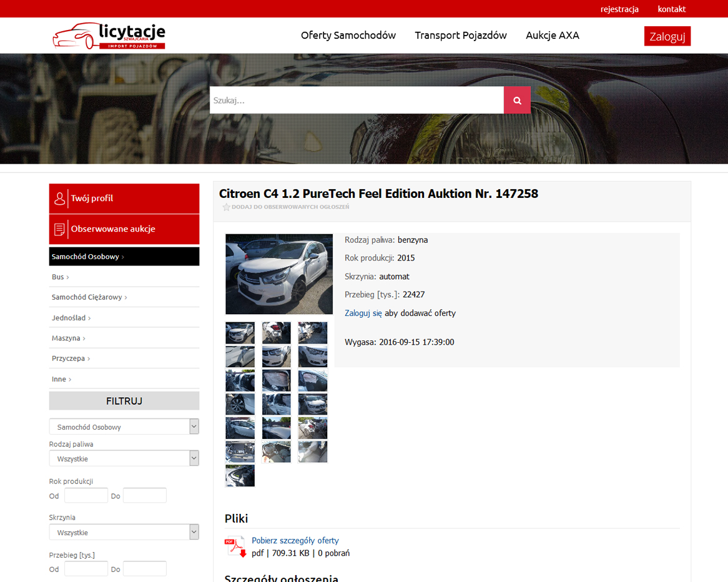728x582 pixels.
Task: Click the Obserwowane aukcje list icon
Action: click(59, 229)
